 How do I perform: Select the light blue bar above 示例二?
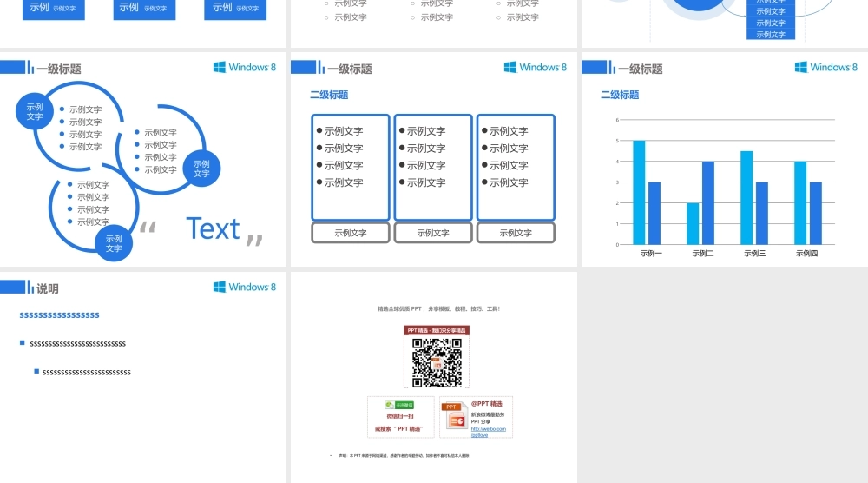(x=693, y=224)
